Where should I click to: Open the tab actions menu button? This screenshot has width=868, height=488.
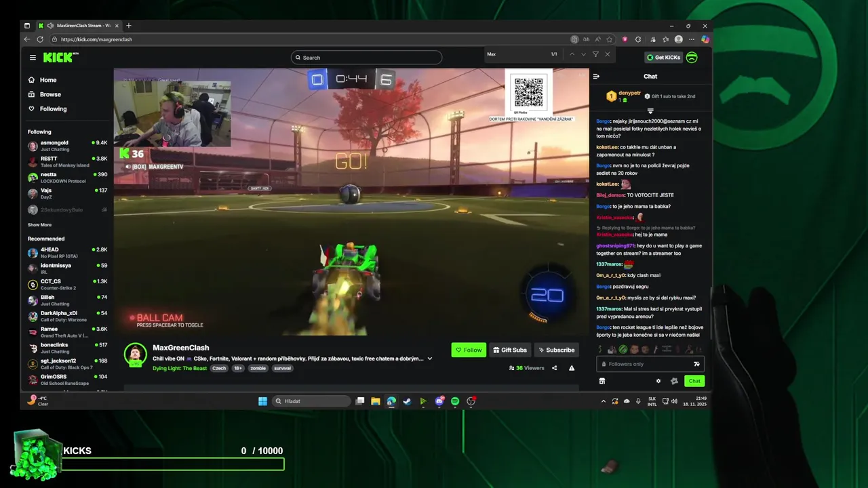point(27,26)
